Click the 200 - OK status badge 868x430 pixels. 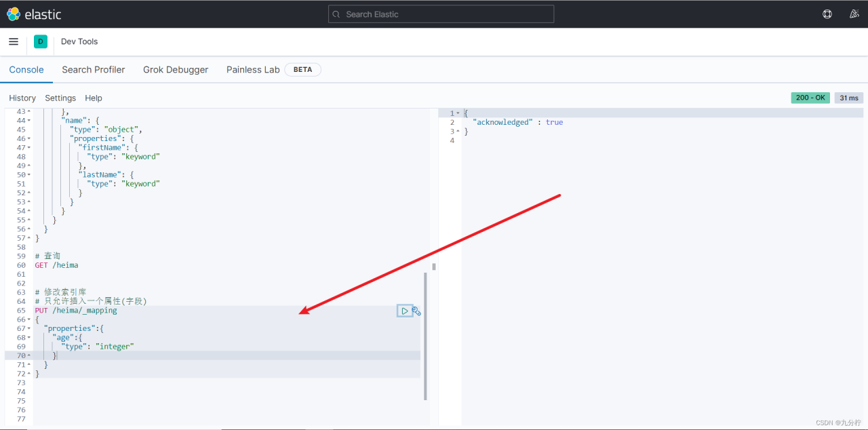pyautogui.click(x=810, y=98)
